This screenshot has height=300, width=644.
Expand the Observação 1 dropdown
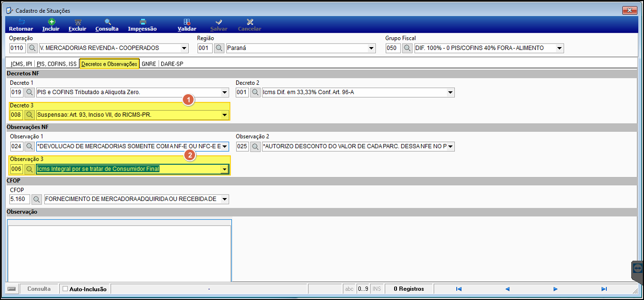(225, 146)
